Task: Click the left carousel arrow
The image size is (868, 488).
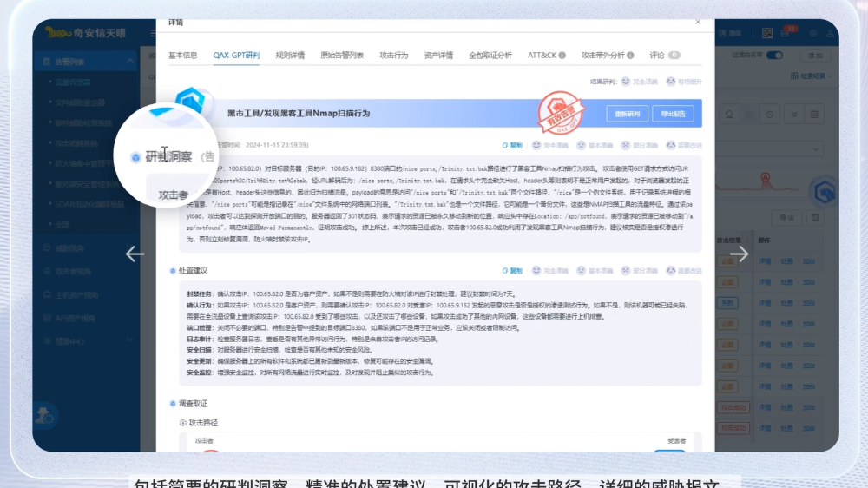Action: coord(135,254)
